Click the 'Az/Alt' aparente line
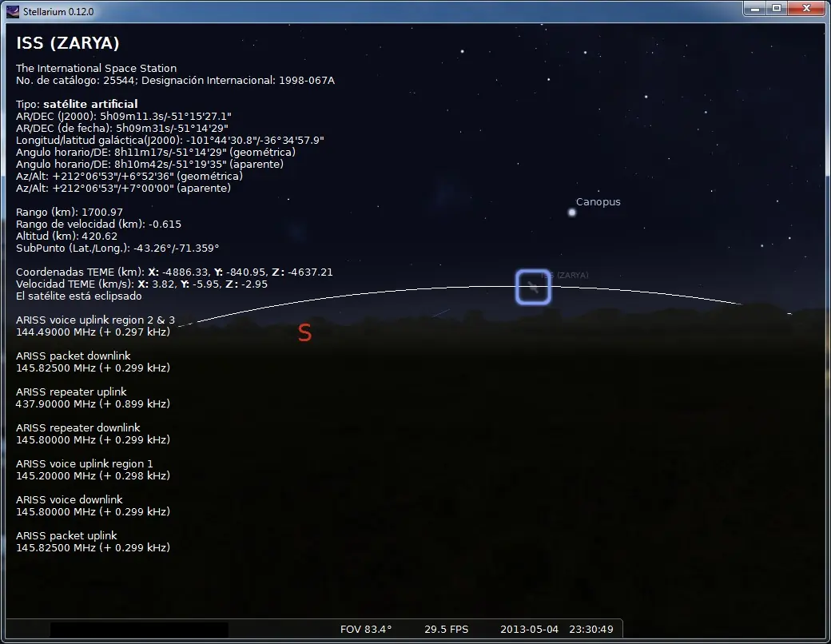Screen dimensions: 831x644 (x=124, y=188)
